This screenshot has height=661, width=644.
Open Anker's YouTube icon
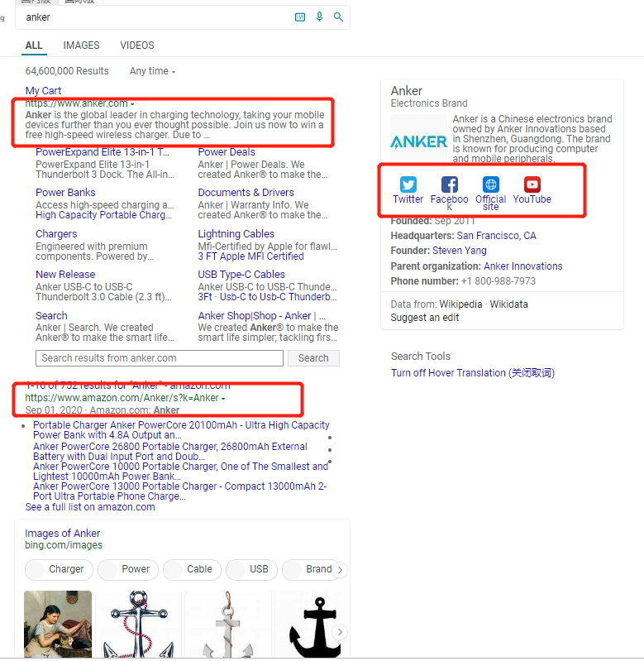(532, 184)
